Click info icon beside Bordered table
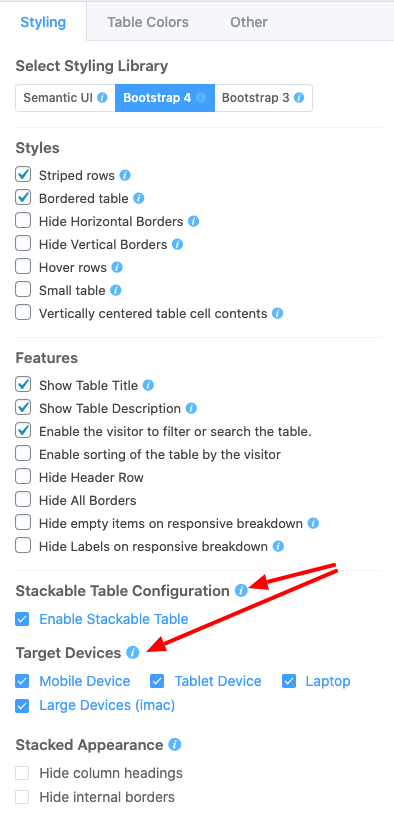 pyautogui.click(x=139, y=198)
